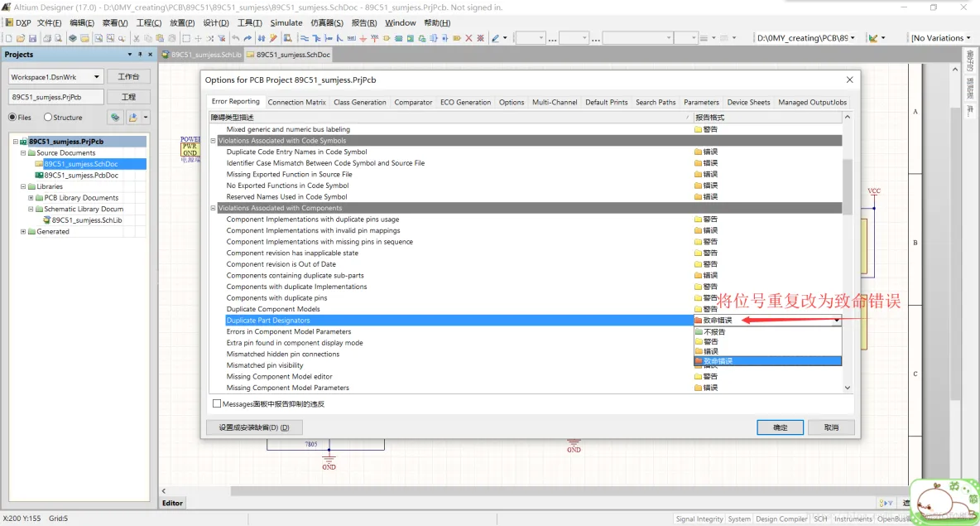
Task: Open the Simulate menu
Action: (286, 22)
